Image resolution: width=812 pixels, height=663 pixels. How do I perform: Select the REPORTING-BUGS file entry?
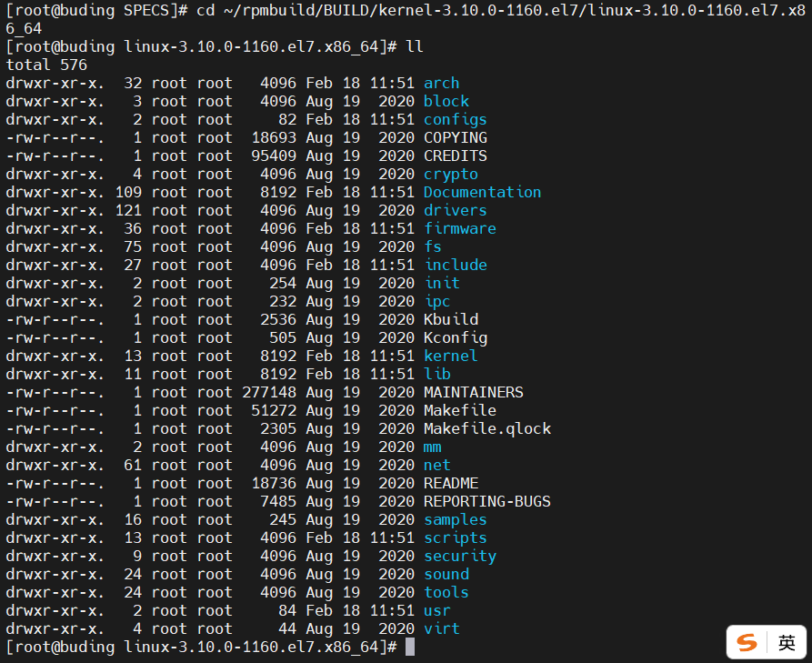[487, 501]
